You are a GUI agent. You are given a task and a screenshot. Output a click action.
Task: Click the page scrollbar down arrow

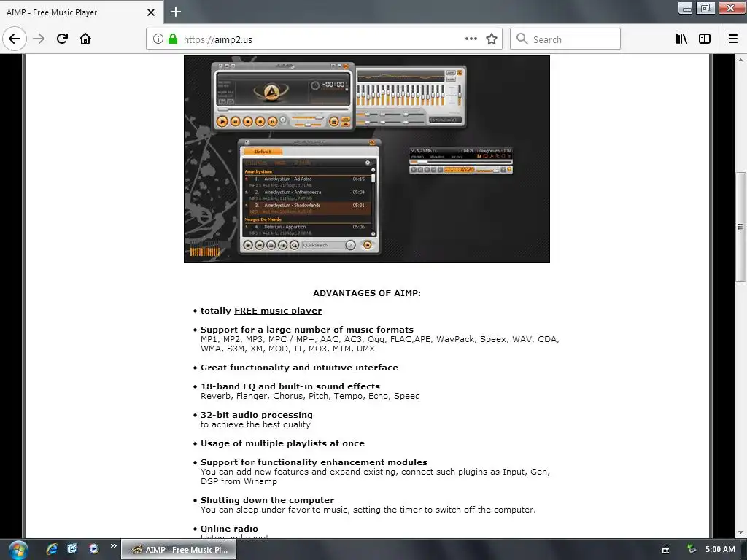740,532
